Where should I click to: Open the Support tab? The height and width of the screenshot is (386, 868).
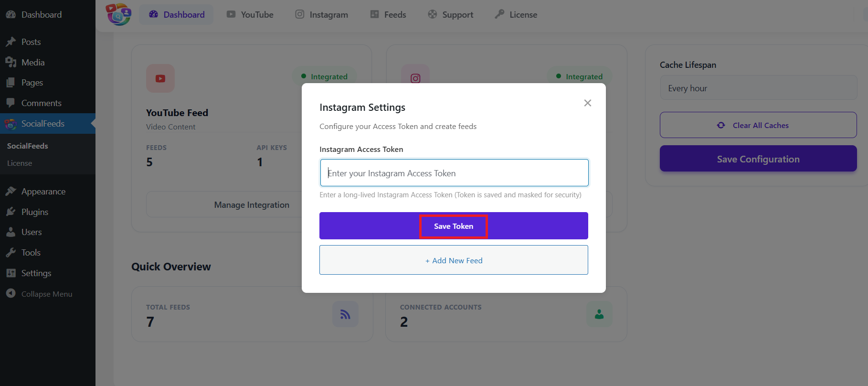[x=451, y=15]
